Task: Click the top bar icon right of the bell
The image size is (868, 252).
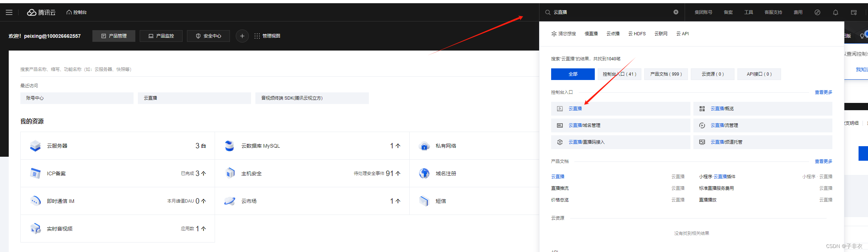Action: click(854, 12)
